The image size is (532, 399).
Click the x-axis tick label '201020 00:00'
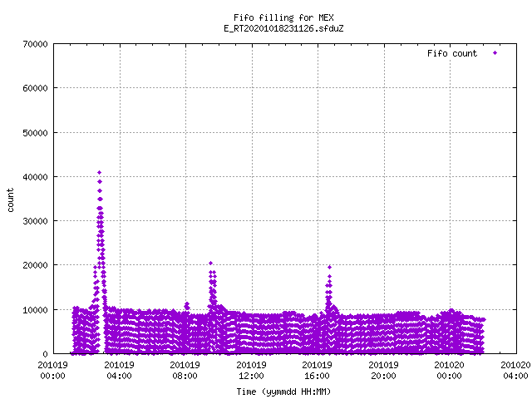pyautogui.click(x=450, y=371)
